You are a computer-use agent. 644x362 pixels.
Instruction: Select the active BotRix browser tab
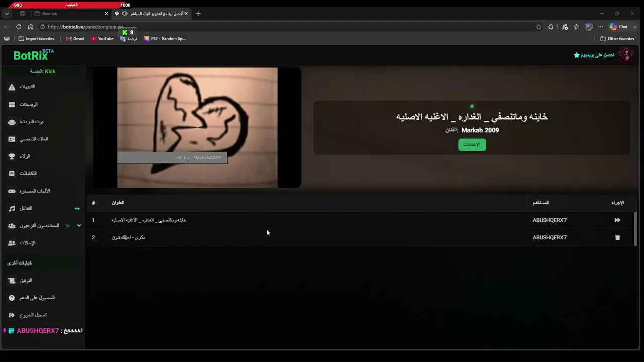151,14
